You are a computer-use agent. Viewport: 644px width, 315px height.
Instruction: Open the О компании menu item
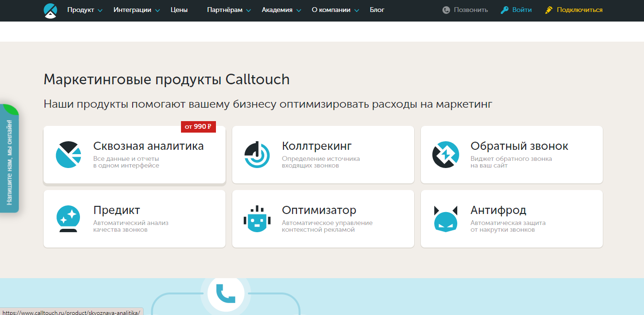coord(331,10)
